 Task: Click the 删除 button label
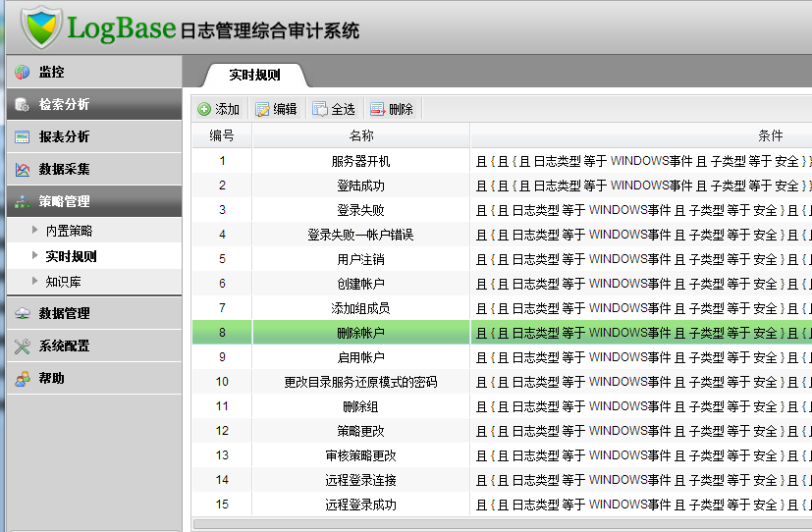[401, 109]
